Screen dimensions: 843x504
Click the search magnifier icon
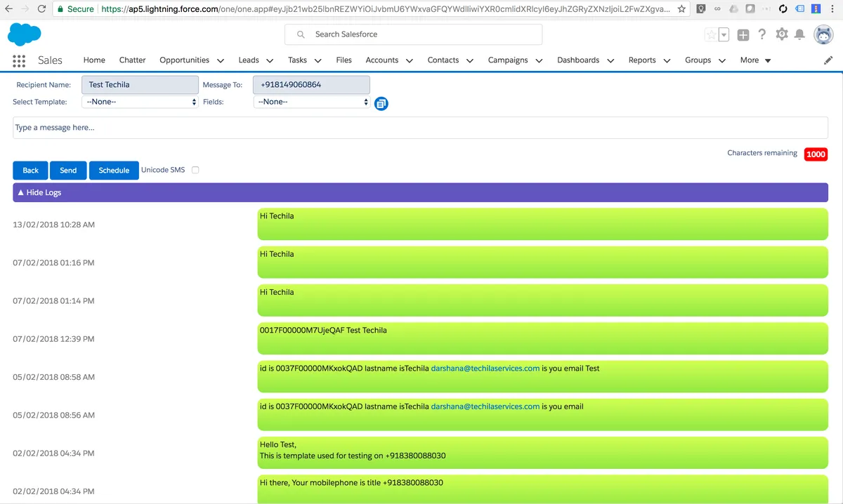coord(301,34)
